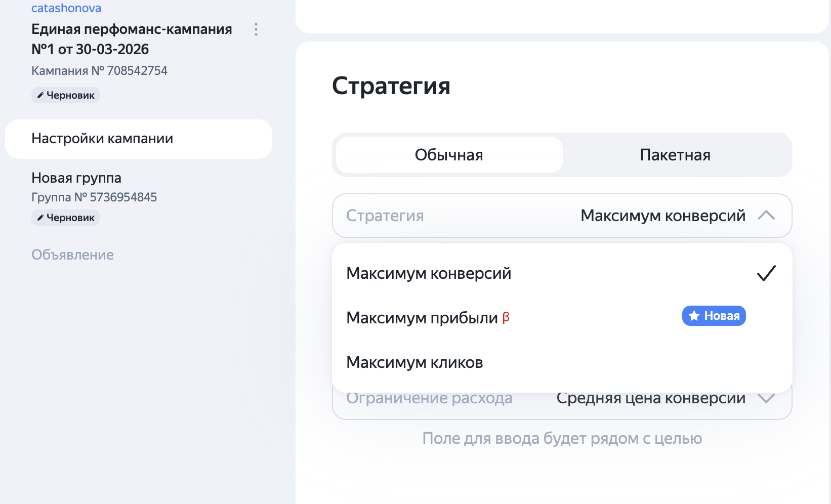Select the Максимум конверсий strategy option
Viewport: 831px width, 504px height.
[x=428, y=273]
